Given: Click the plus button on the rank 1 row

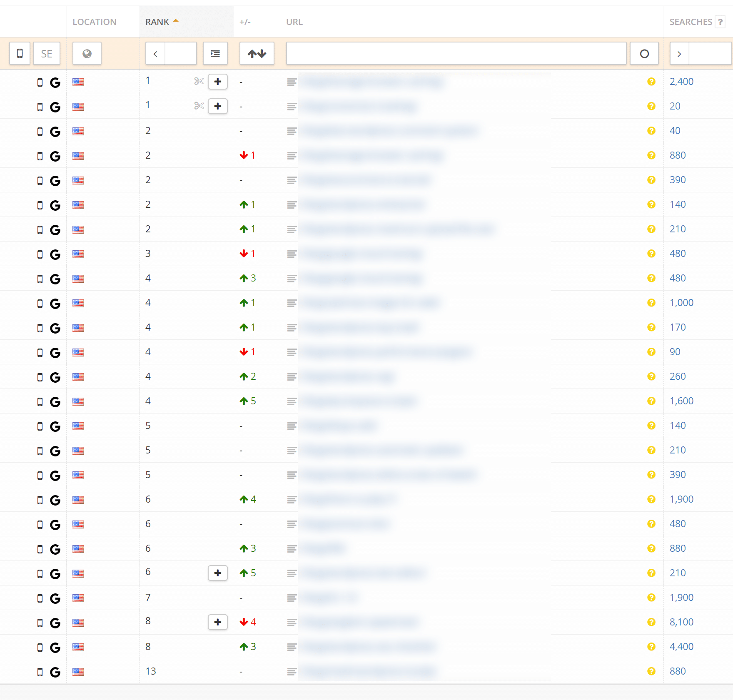Looking at the screenshot, I should point(217,82).
